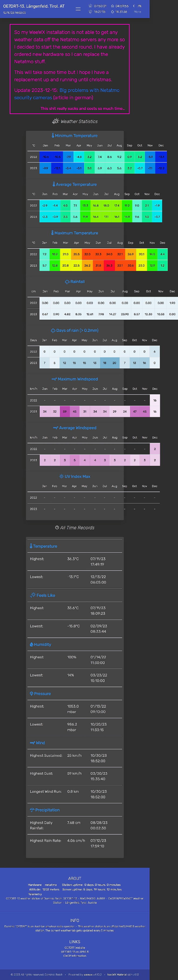Viewport: 178px width, 980px height.
Task: Click the gauge icon beside Pressure
Action: (31, 693)
